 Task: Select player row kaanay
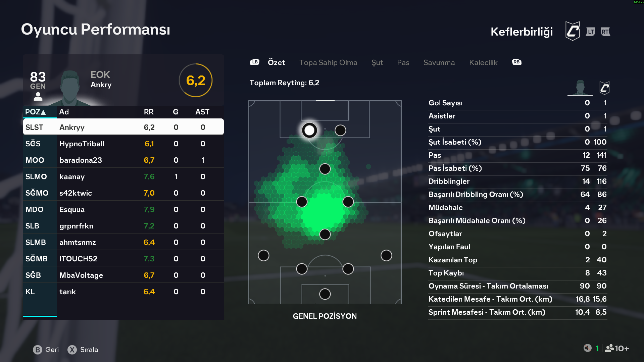pos(123,176)
